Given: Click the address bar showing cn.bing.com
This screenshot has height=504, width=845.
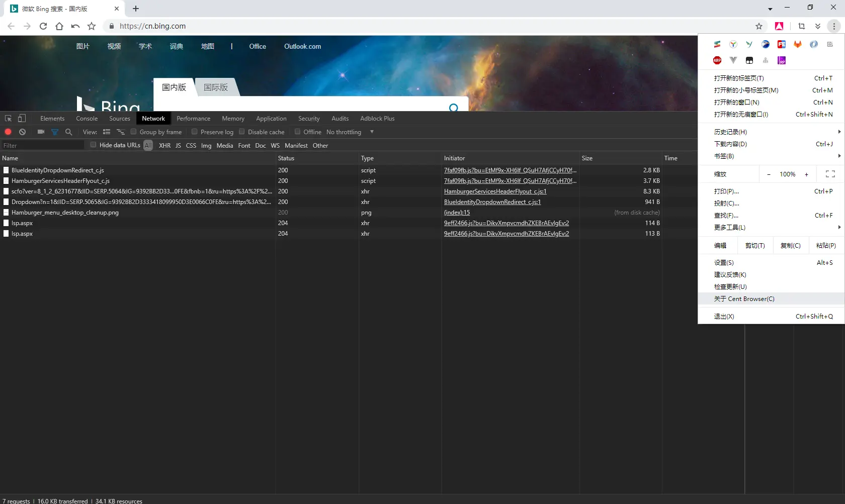Looking at the screenshot, I should [428, 26].
